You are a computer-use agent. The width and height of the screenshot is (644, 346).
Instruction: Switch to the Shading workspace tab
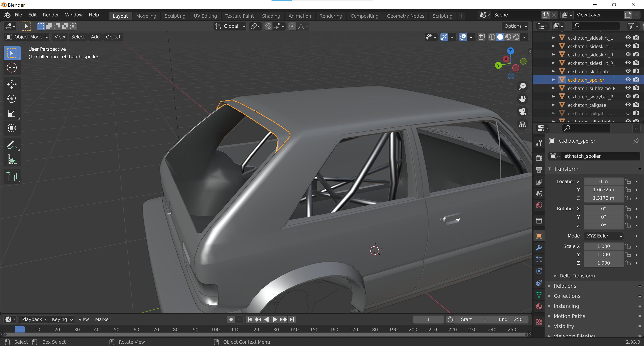tap(271, 16)
